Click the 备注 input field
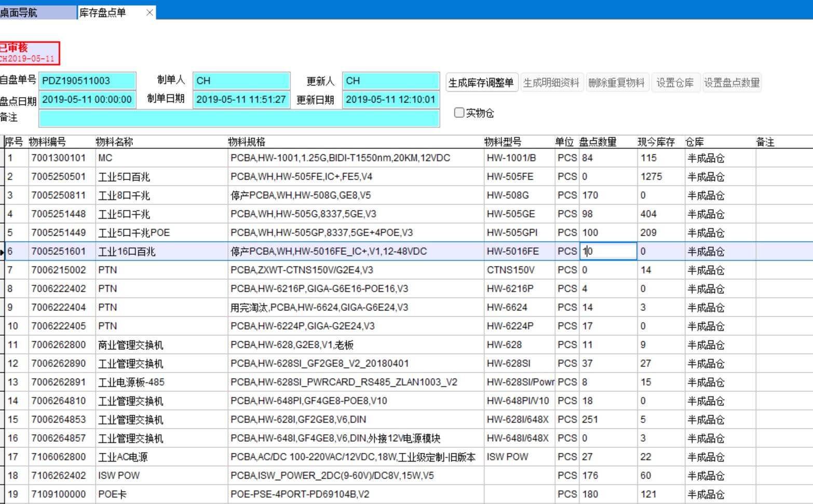Screen dimensions: 813x504 (239, 118)
